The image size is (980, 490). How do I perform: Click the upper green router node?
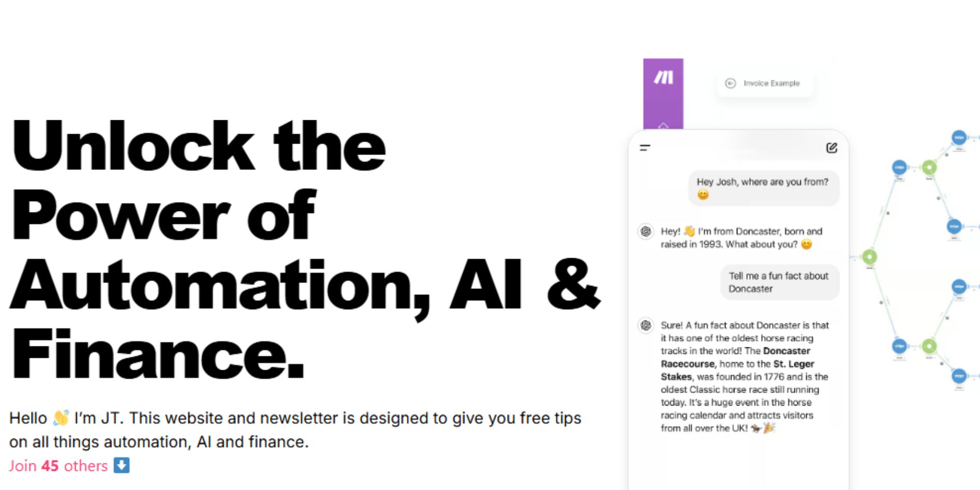pos(929,167)
